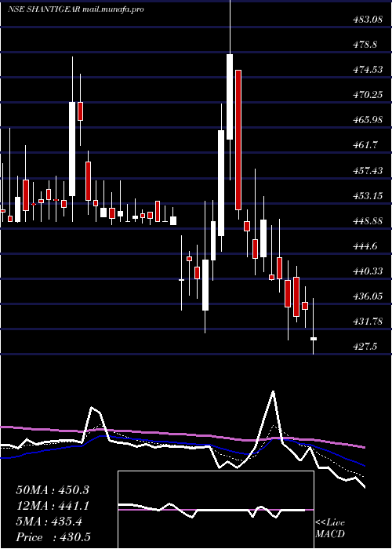The width and height of the screenshot is (392, 549).
Task: Click the 431.78 price axis label
Action: click(367, 321)
